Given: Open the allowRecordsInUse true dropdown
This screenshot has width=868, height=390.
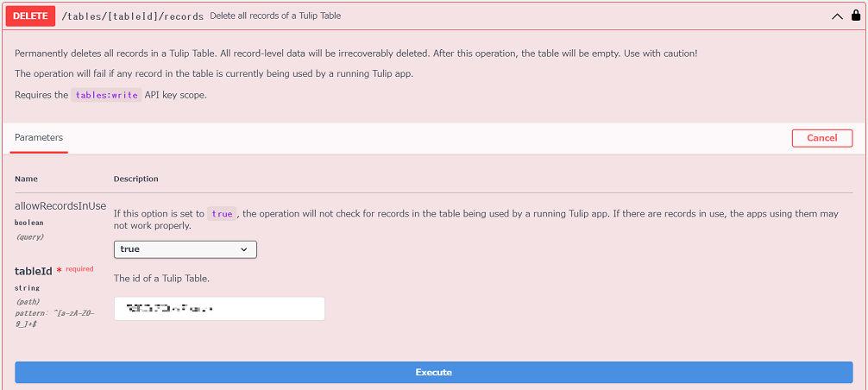Looking at the screenshot, I should (185, 249).
